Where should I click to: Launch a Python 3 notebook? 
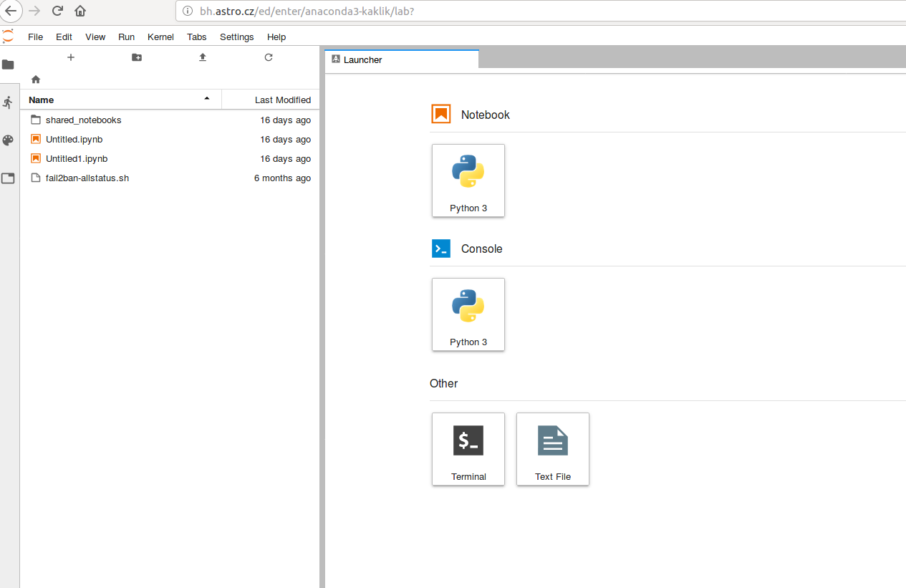(468, 180)
